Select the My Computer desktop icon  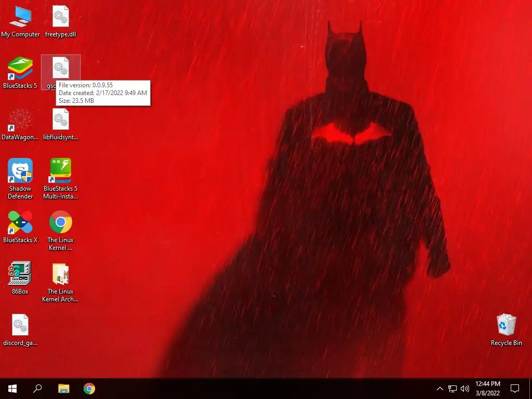20,22
